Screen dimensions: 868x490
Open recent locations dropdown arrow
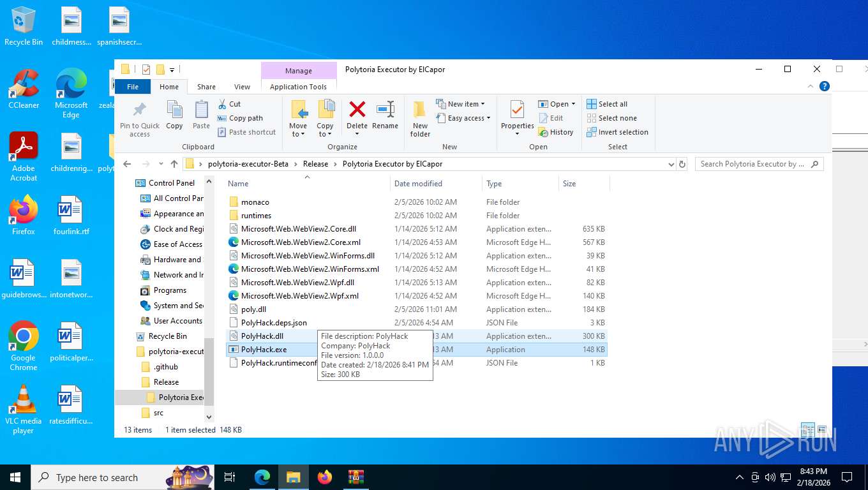tap(161, 164)
